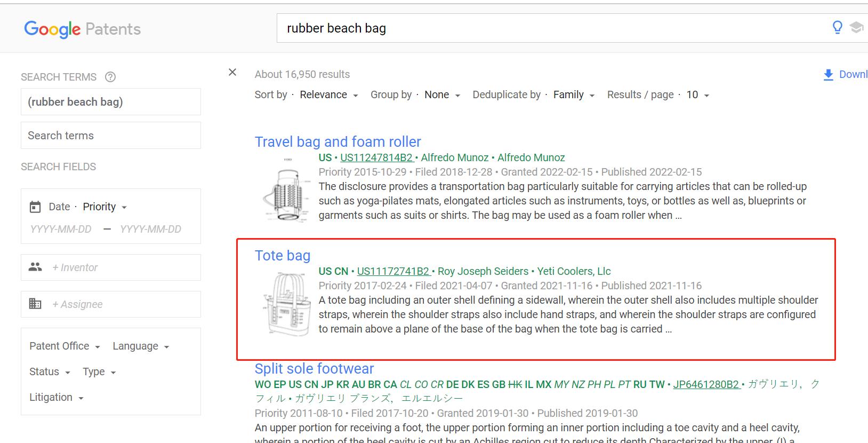Click patent number JP6461280B2
The image size is (868, 443).
706,384
